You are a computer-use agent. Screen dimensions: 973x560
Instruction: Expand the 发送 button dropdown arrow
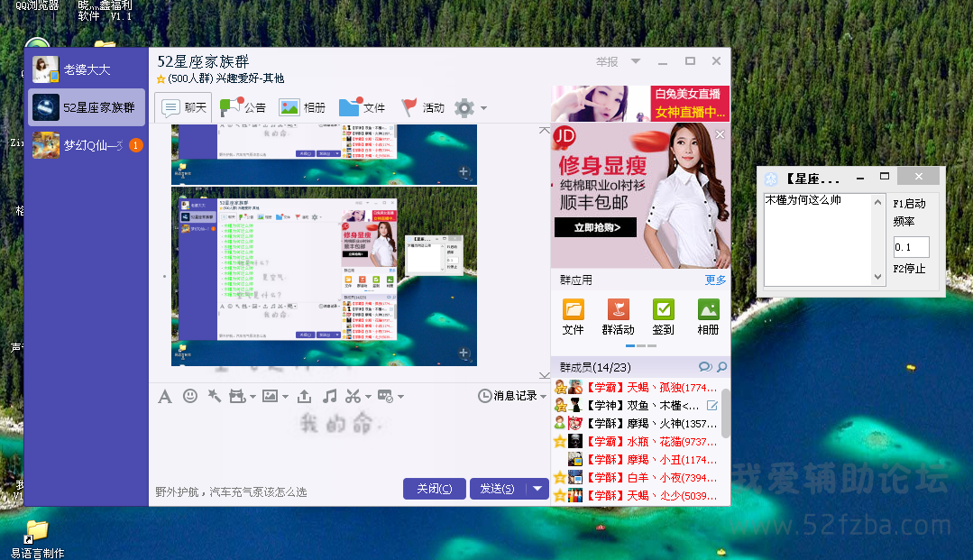click(x=537, y=489)
